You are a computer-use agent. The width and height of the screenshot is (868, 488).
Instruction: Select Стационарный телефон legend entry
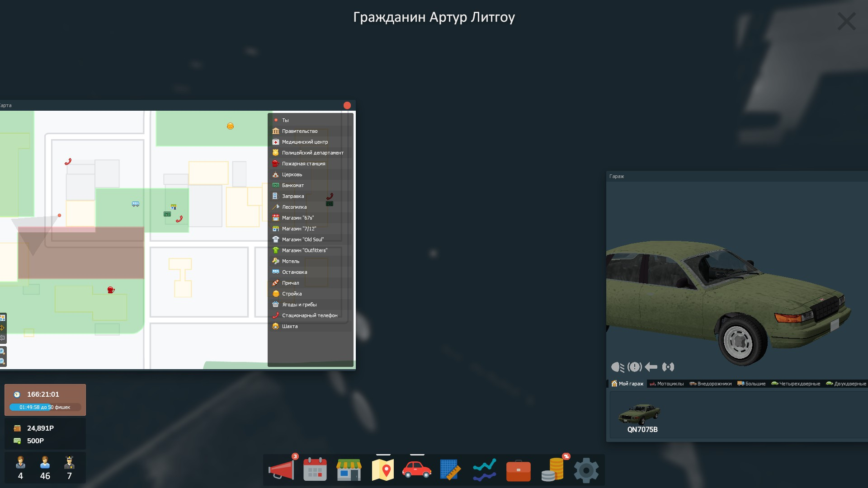tap(310, 315)
